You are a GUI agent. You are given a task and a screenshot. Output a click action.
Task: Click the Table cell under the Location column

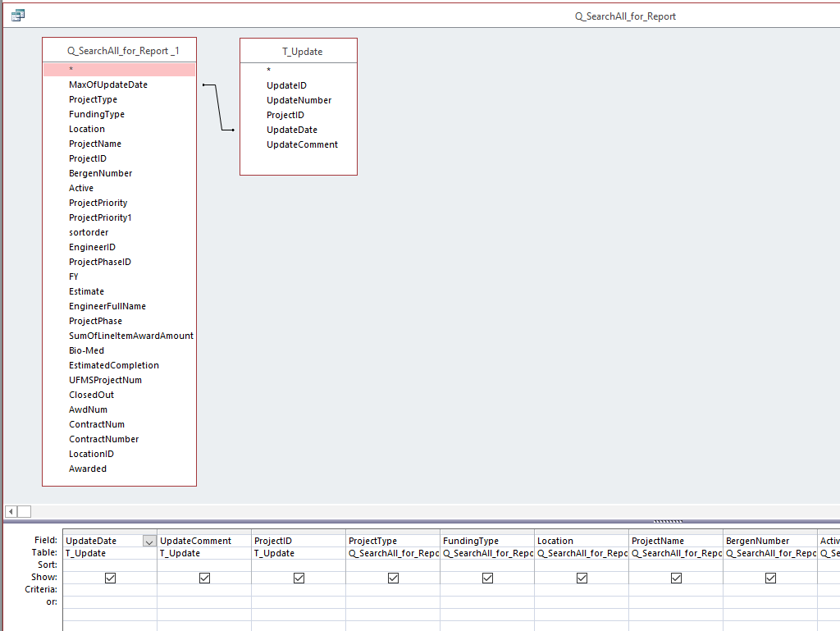(582, 553)
